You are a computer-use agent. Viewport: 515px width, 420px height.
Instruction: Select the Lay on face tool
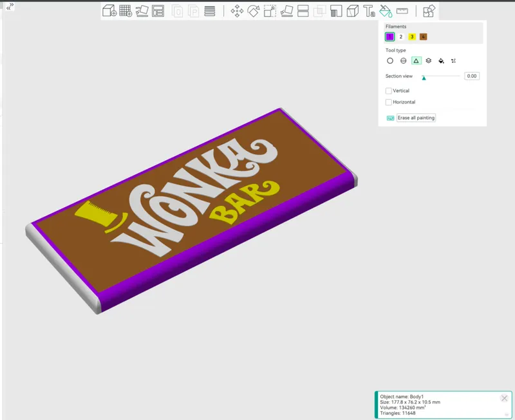pos(286,11)
